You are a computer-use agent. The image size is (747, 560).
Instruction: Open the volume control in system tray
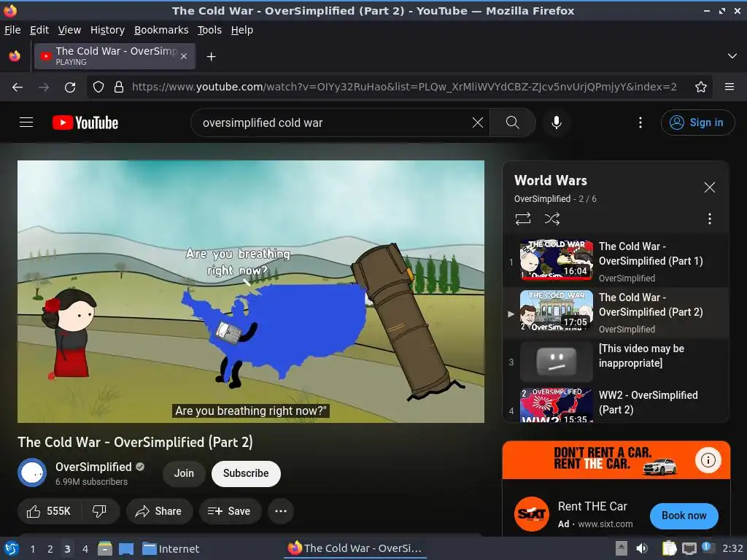642,548
